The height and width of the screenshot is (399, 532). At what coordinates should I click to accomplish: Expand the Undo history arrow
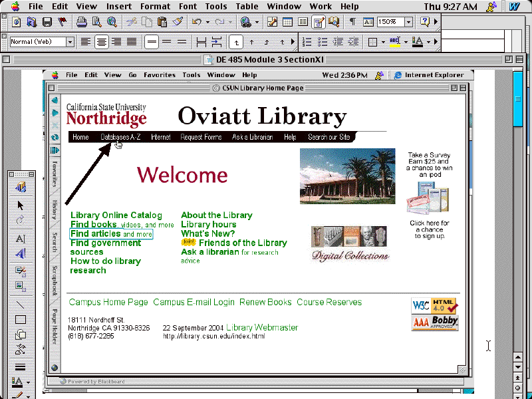(207, 23)
